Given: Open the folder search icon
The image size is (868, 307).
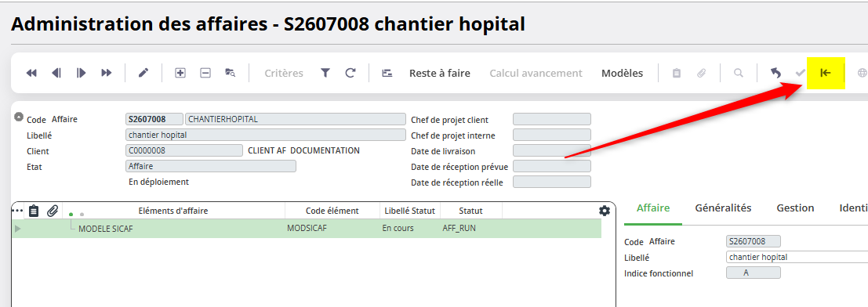Looking at the screenshot, I should tap(231, 73).
